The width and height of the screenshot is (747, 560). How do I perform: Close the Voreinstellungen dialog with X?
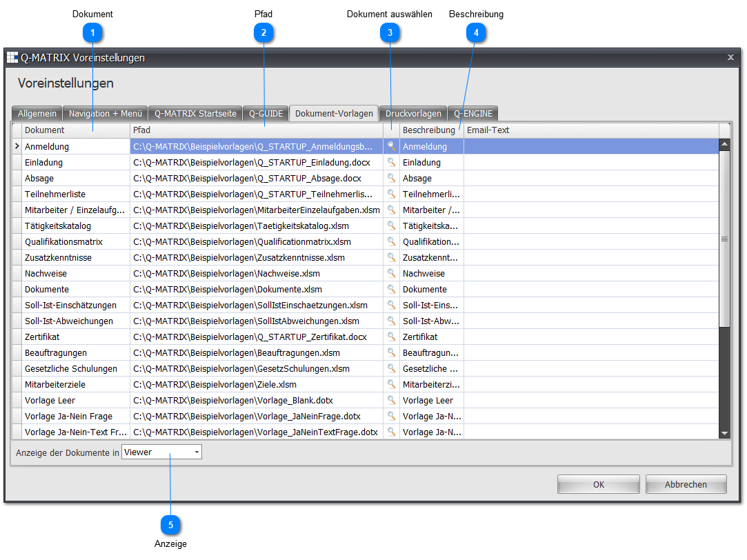point(730,57)
